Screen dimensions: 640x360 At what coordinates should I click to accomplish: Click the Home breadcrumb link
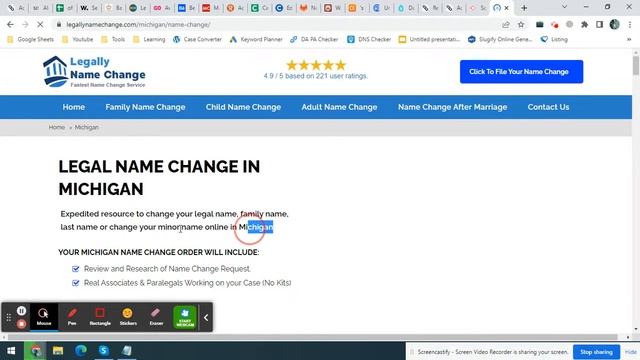click(57, 127)
